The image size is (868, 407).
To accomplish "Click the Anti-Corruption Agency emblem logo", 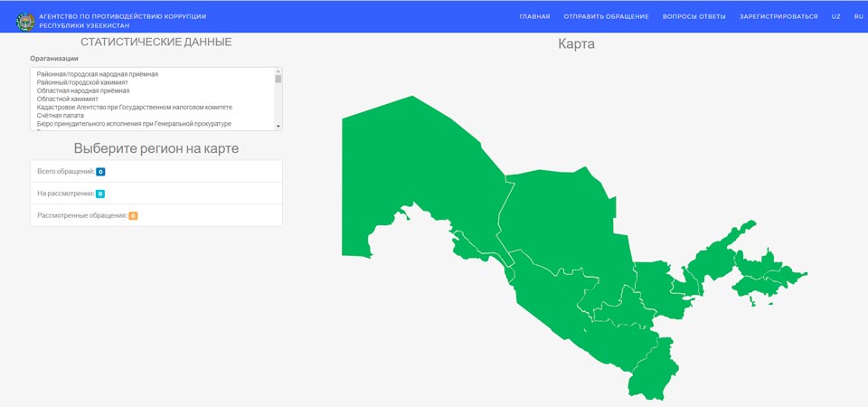I will [26, 16].
